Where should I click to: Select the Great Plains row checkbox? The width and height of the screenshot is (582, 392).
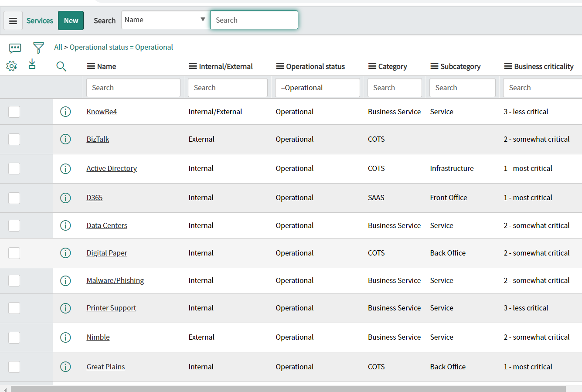click(x=14, y=367)
